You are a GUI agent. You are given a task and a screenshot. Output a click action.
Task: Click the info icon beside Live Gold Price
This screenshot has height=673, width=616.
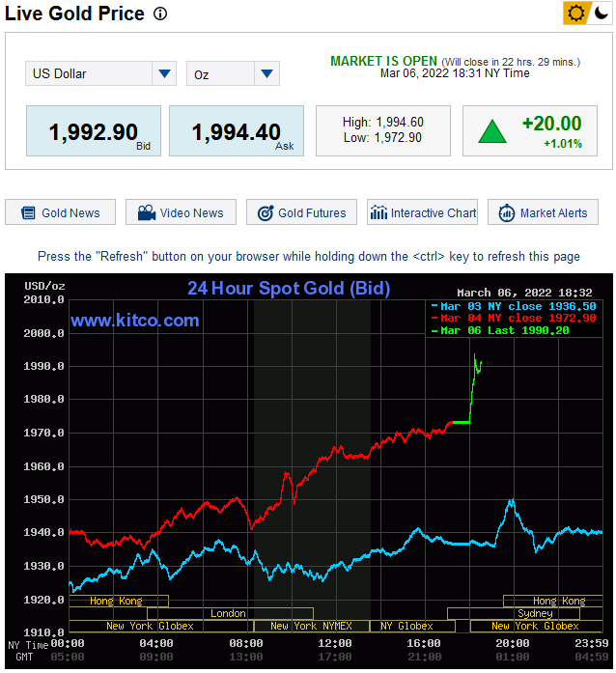160,14
